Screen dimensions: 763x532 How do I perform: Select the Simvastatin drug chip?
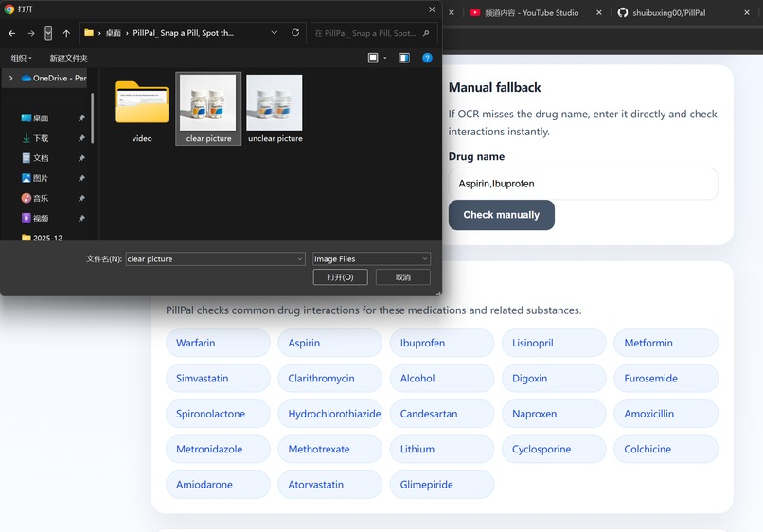218,379
